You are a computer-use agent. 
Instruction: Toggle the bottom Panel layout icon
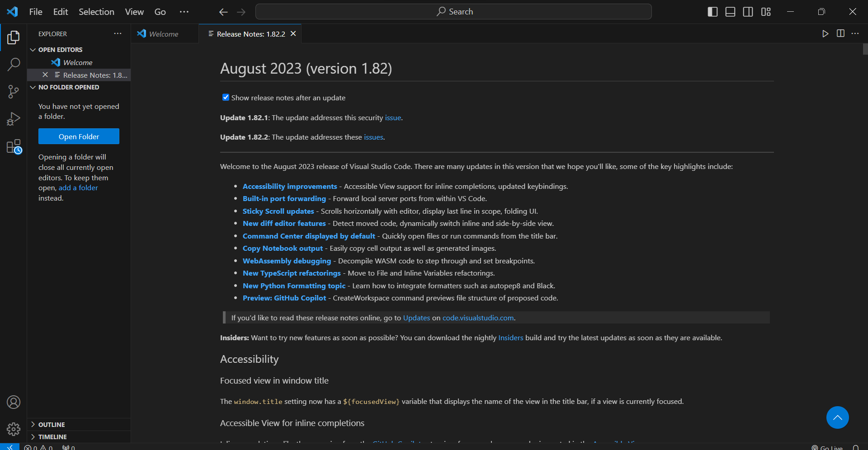click(x=730, y=12)
